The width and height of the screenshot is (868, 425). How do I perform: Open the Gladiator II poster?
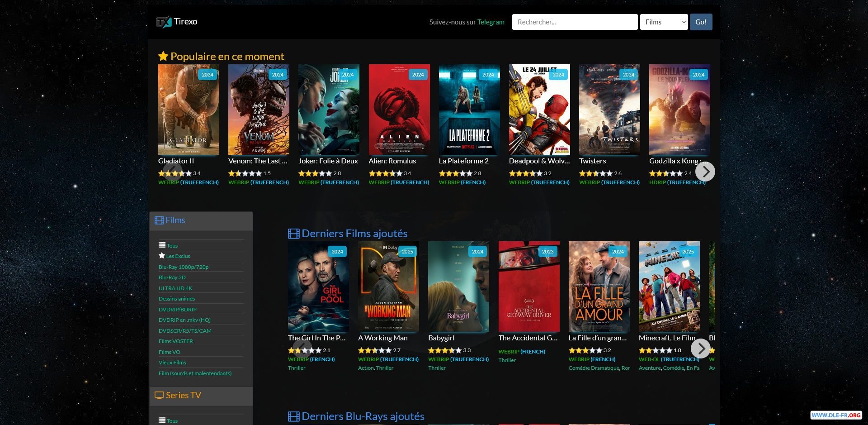[189, 110]
